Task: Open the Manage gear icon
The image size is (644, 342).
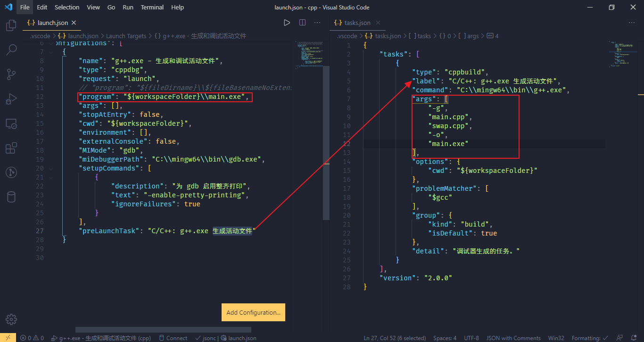Action: (x=11, y=319)
